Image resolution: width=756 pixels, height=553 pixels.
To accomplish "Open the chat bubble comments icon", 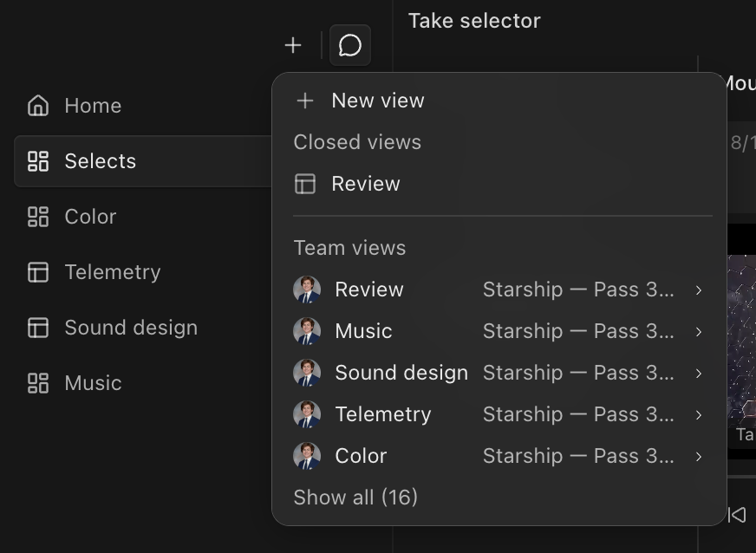I will coord(350,45).
